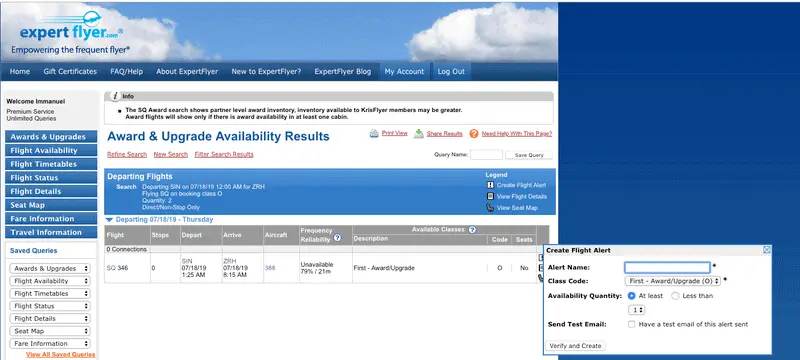Click the Alert Name input field
The image size is (800, 360).
[x=667, y=267]
